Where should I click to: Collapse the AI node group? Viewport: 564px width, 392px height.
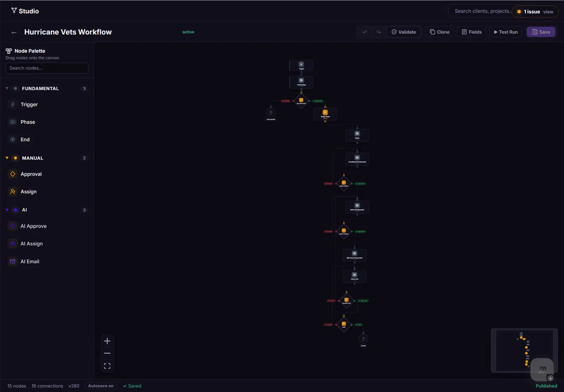tap(7, 210)
